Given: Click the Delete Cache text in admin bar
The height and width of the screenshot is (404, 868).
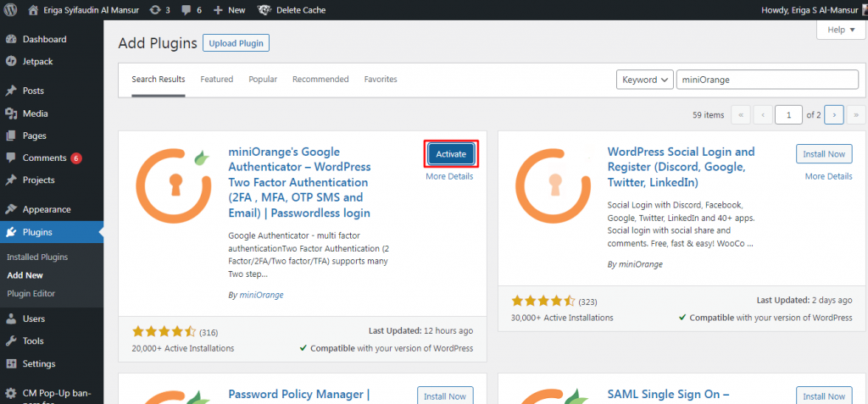Looking at the screenshot, I should [301, 10].
